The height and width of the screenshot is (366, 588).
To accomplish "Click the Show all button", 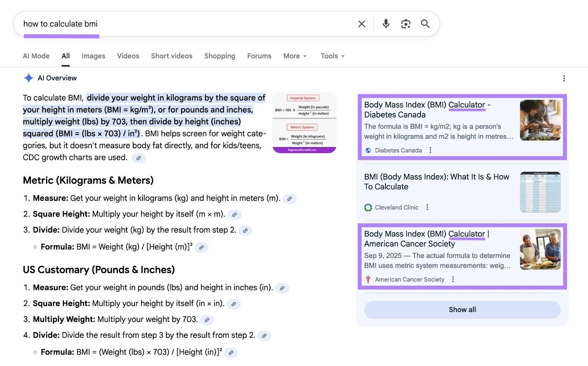I will 462,309.
